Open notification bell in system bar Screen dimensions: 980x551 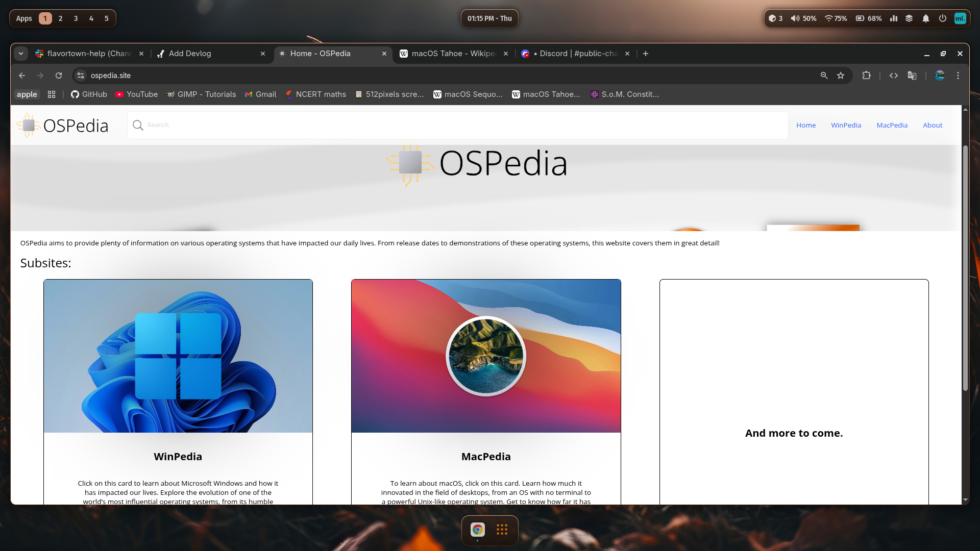click(925, 18)
